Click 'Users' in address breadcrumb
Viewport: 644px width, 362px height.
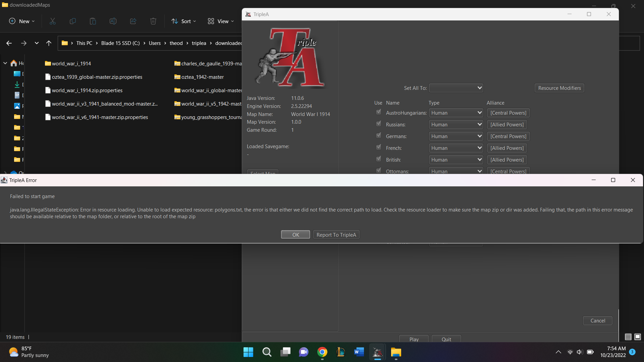(x=155, y=43)
